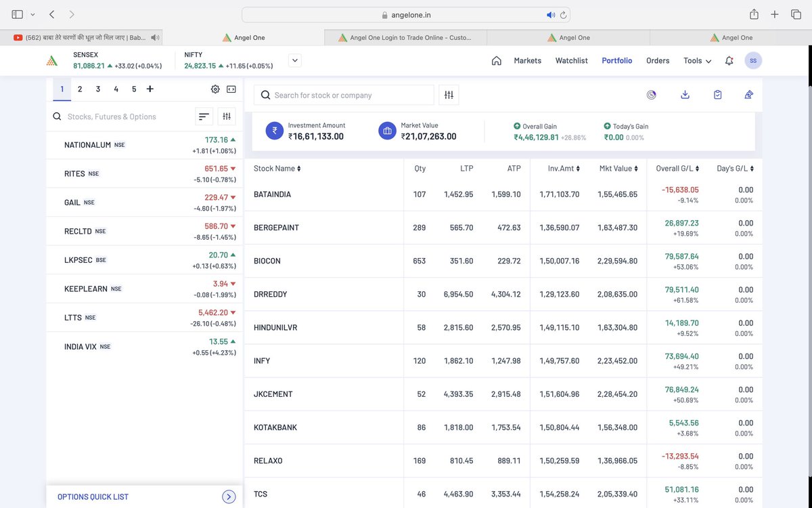Open the notifications bell
The image size is (812, 508).
click(x=729, y=60)
